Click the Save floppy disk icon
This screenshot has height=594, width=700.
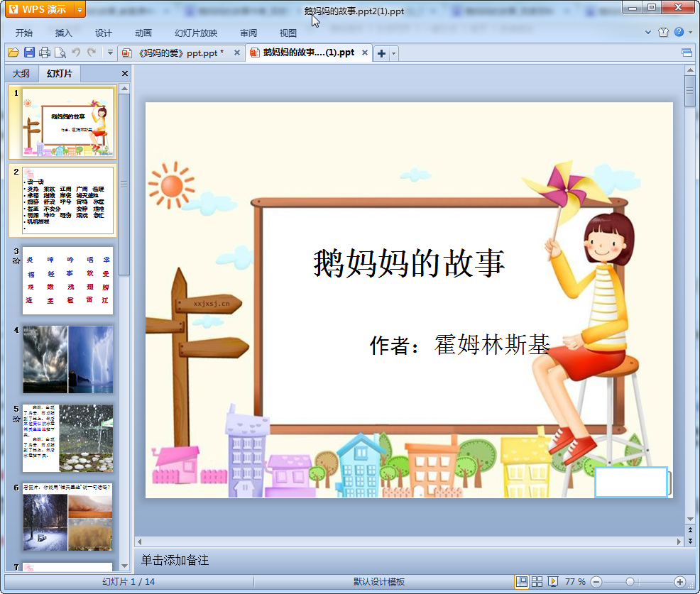click(x=29, y=53)
